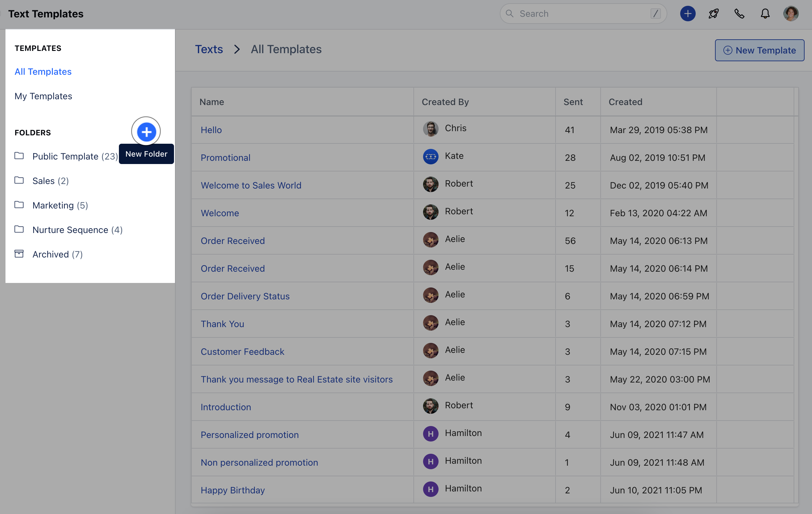This screenshot has width=812, height=514.
Task: Click the Texts breadcrumb link
Action: 209,49
